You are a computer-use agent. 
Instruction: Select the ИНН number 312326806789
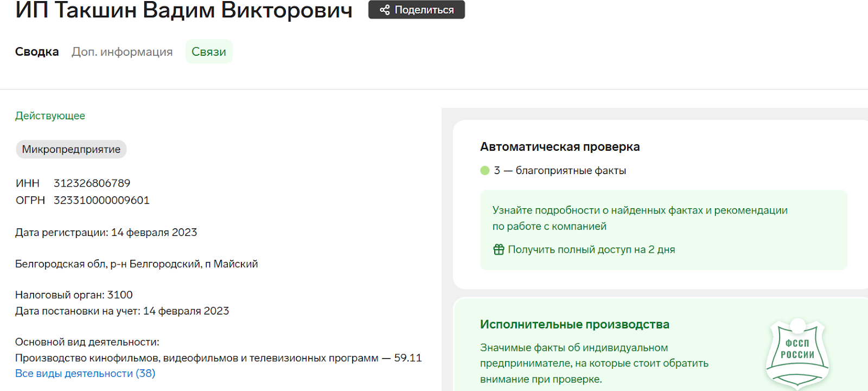(x=92, y=183)
